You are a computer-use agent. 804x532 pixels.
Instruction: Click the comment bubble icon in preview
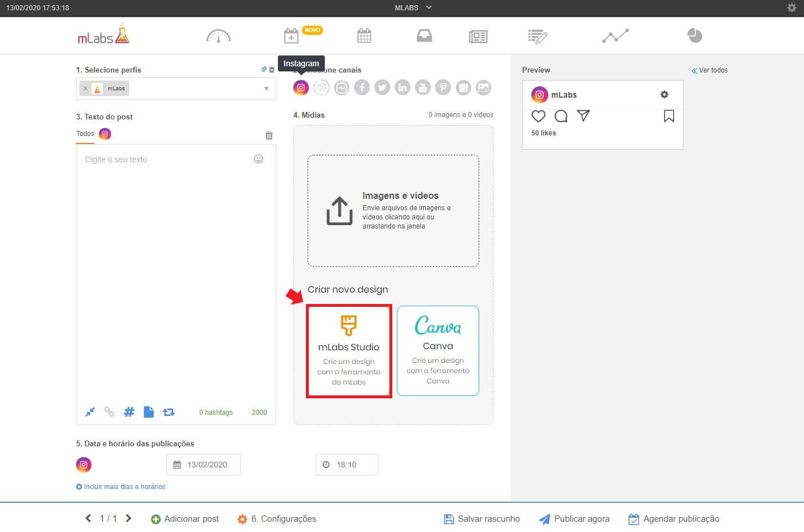[x=561, y=116]
